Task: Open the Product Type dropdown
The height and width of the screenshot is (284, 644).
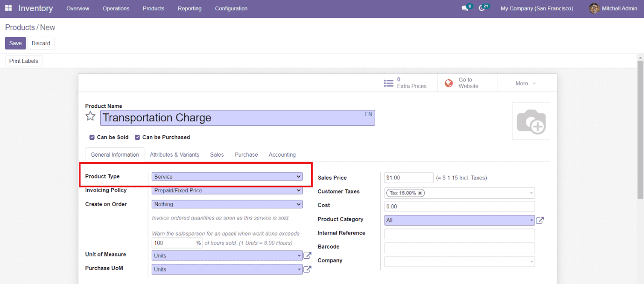Action: [227, 176]
